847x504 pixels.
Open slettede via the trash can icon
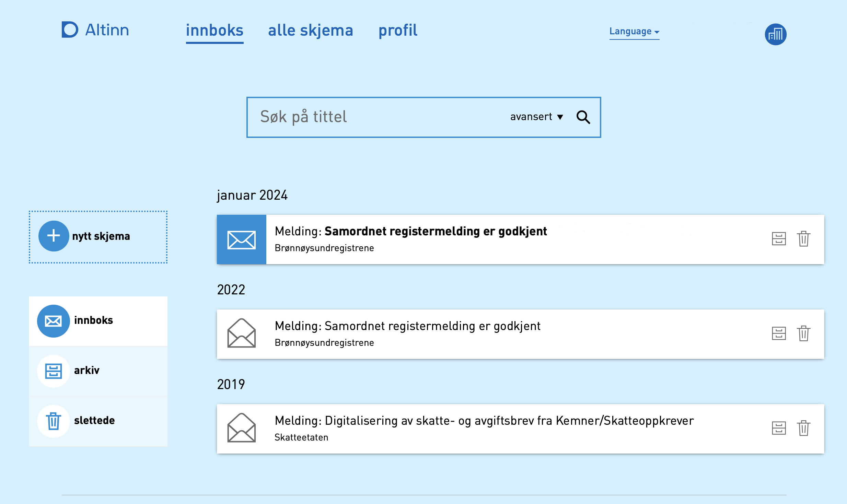tap(53, 421)
